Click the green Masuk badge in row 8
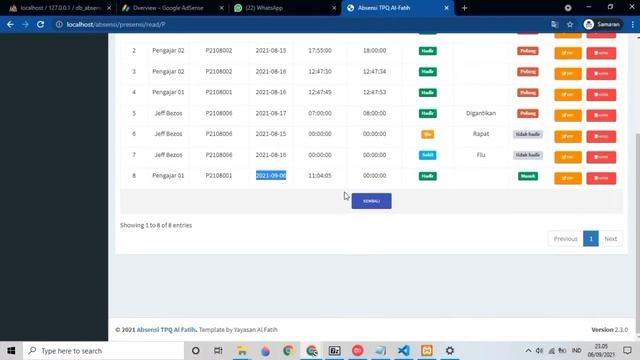The image size is (640, 360). point(528,176)
